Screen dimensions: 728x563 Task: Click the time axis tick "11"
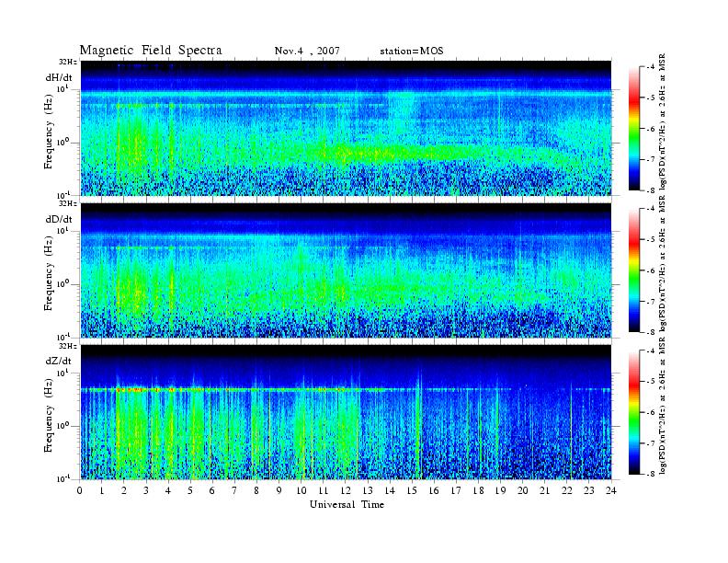coord(324,490)
